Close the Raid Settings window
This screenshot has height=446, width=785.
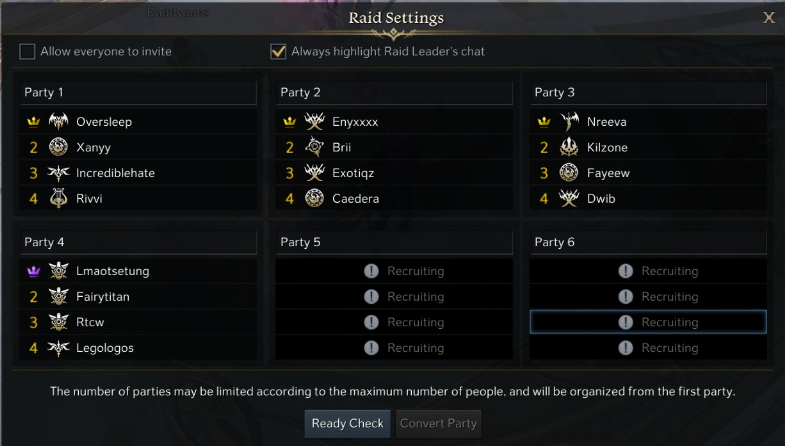click(768, 18)
